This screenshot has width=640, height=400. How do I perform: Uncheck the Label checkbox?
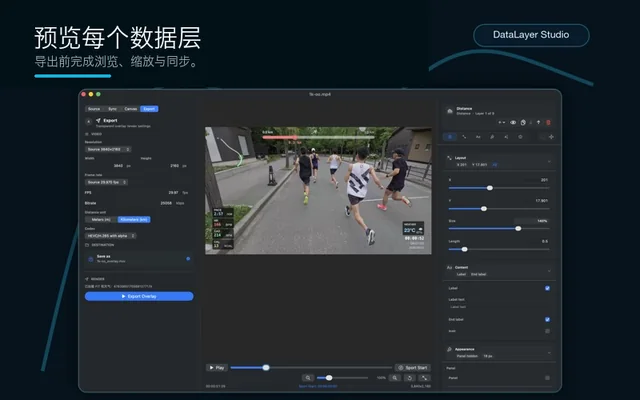547,288
